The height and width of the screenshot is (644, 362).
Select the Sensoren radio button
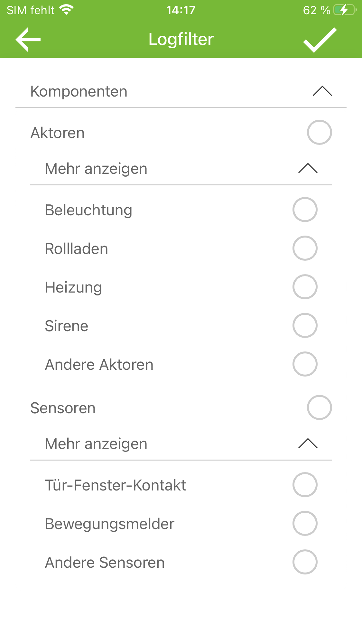point(319,407)
